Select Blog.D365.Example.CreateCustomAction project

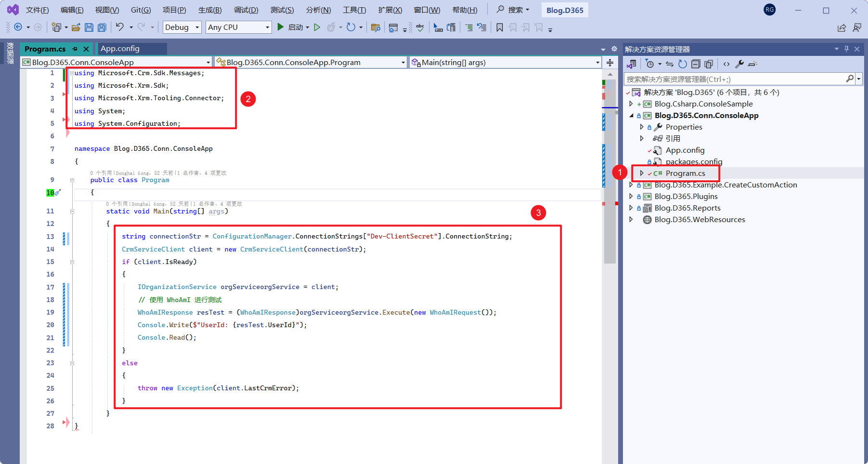[x=725, y=185]
